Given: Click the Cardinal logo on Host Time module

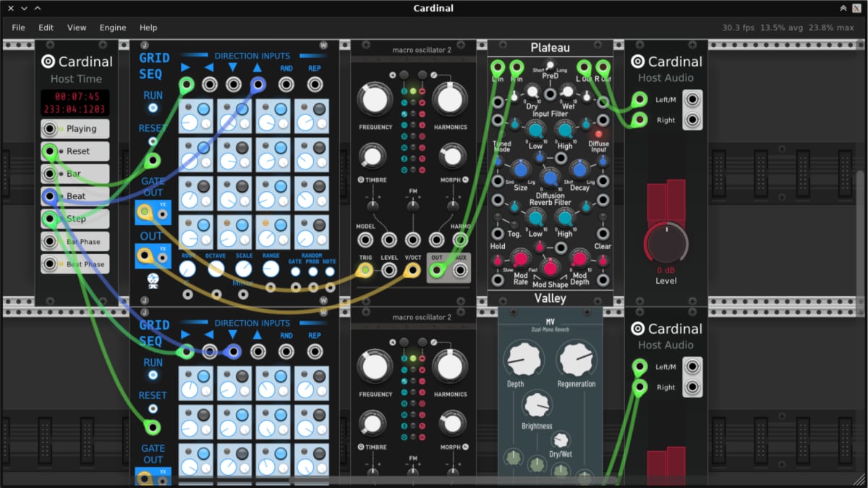Looking at the screenshot, I should click(x=48, y=62).
